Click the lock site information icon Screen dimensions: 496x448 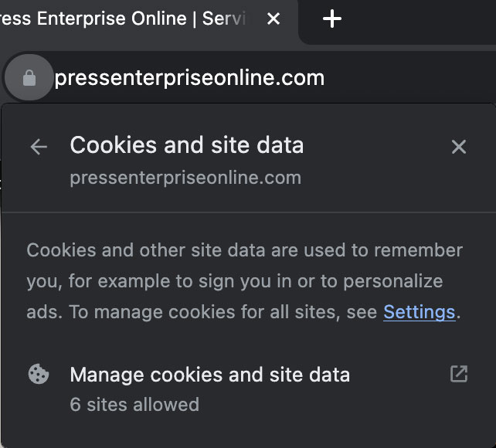click(x=29, y=77)
